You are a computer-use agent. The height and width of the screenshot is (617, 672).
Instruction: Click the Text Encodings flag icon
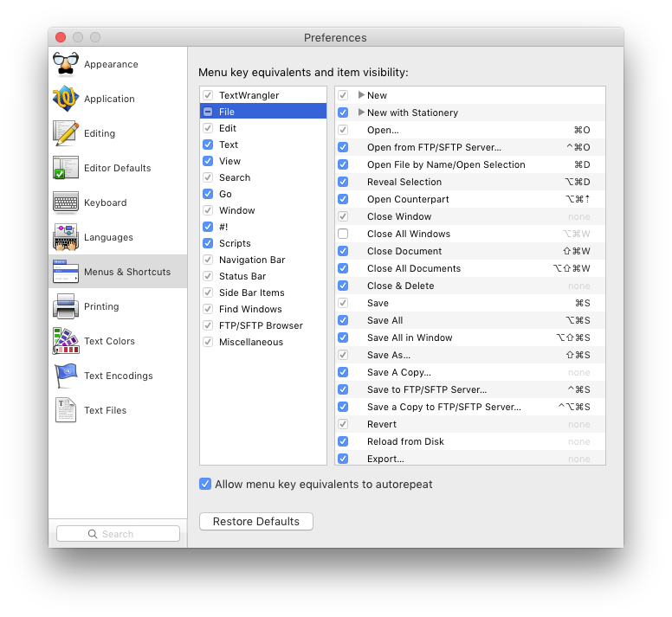[x=66, y=376]
